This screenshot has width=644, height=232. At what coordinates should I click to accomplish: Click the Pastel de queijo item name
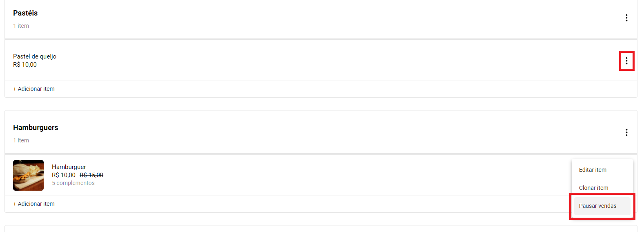35,56
